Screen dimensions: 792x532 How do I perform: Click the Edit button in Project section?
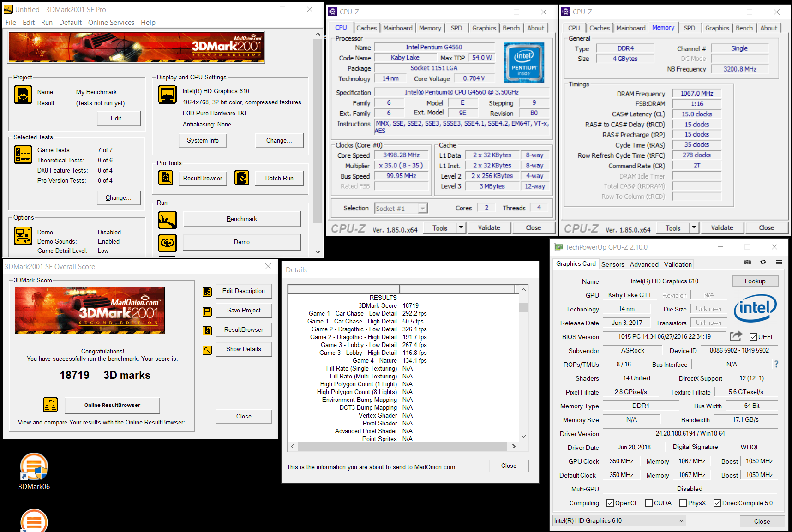pyautogui.click(x=119, y=118)
